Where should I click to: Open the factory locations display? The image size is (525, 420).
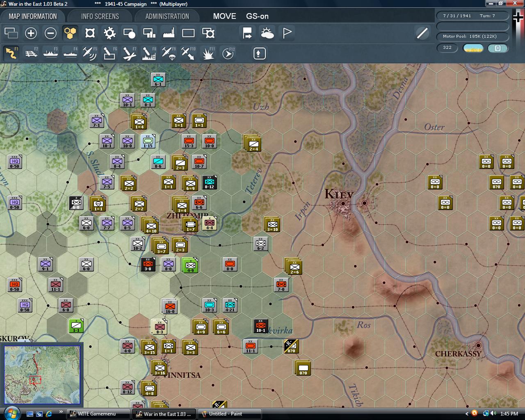[169, 33]
